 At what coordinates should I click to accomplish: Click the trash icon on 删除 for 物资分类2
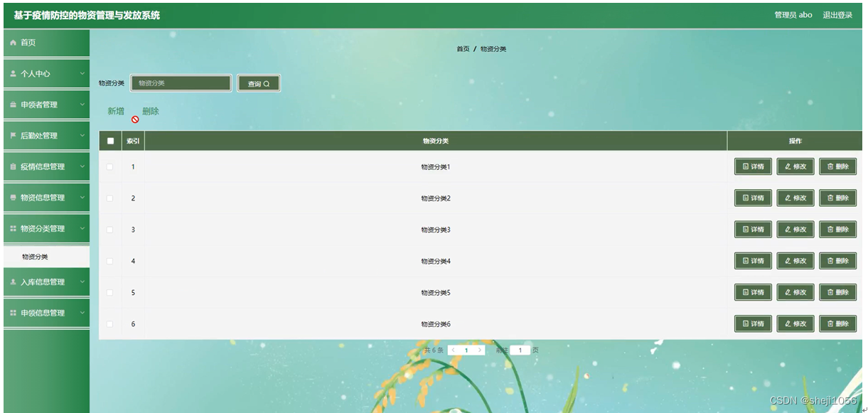830,198
